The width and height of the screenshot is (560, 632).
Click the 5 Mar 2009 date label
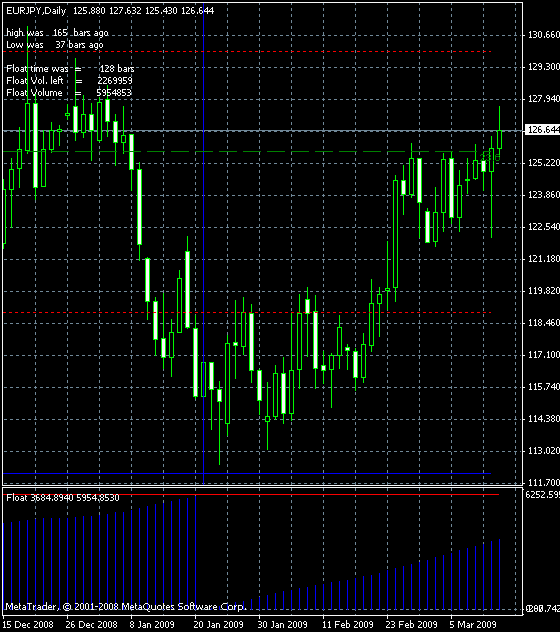pos(473,625)
